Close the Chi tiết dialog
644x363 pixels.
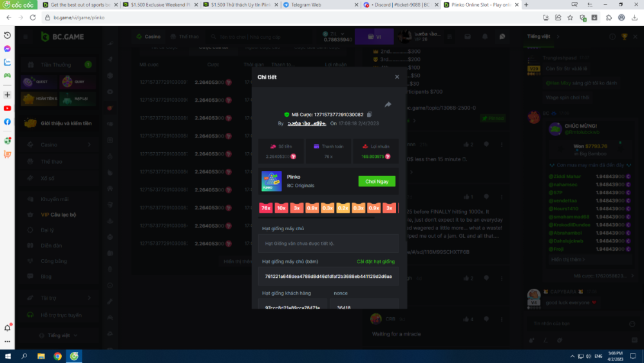click(x=397, y=77)
